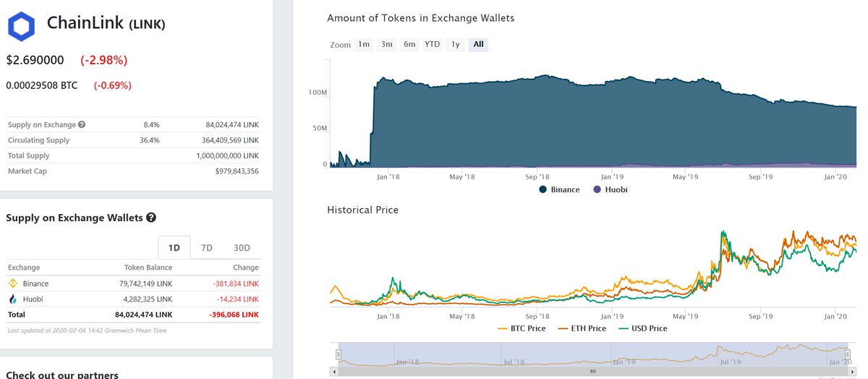Viewport: 868px width, 379px height.
Task: Switch to the 30D tab
Action: pos(242,247)
